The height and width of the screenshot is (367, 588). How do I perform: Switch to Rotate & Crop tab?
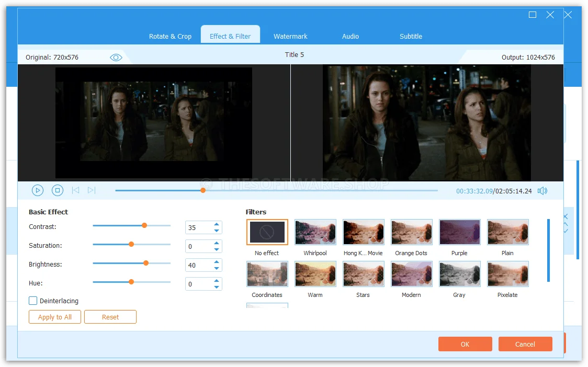170,37
